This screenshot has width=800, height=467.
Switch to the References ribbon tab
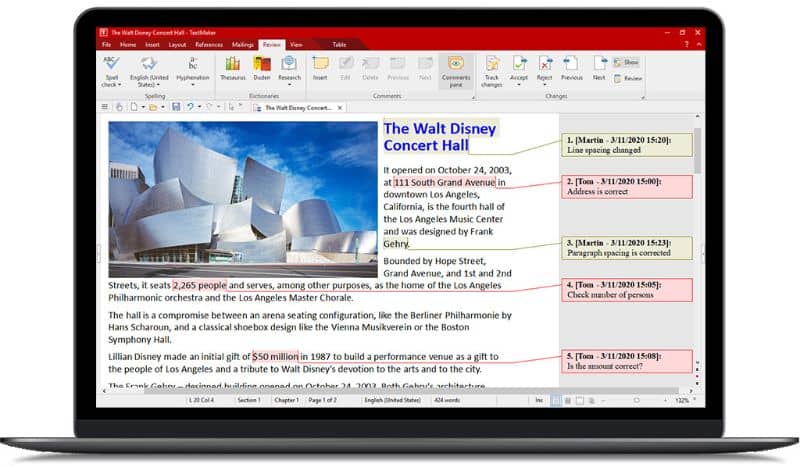[209, 45]
